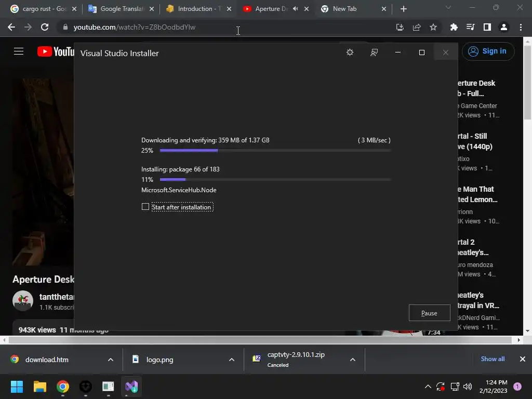Click the installer feedback icon
This screenshot has width=532, height=399.
click(x=374, y=52)
